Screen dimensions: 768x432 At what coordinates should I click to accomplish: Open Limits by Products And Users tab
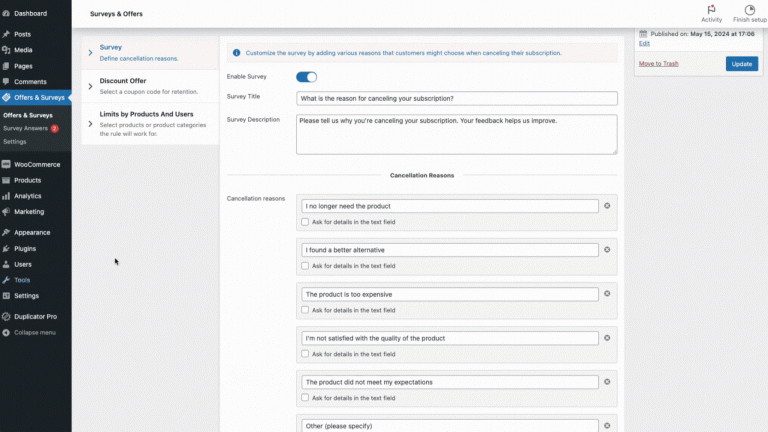[x=150, y=123]
